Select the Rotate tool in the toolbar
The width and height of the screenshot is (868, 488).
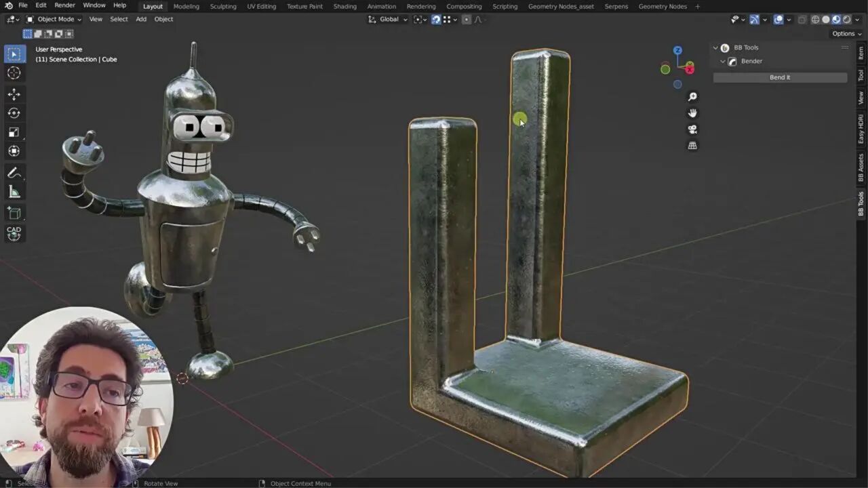pyautogui.click(x=14, y=113)
